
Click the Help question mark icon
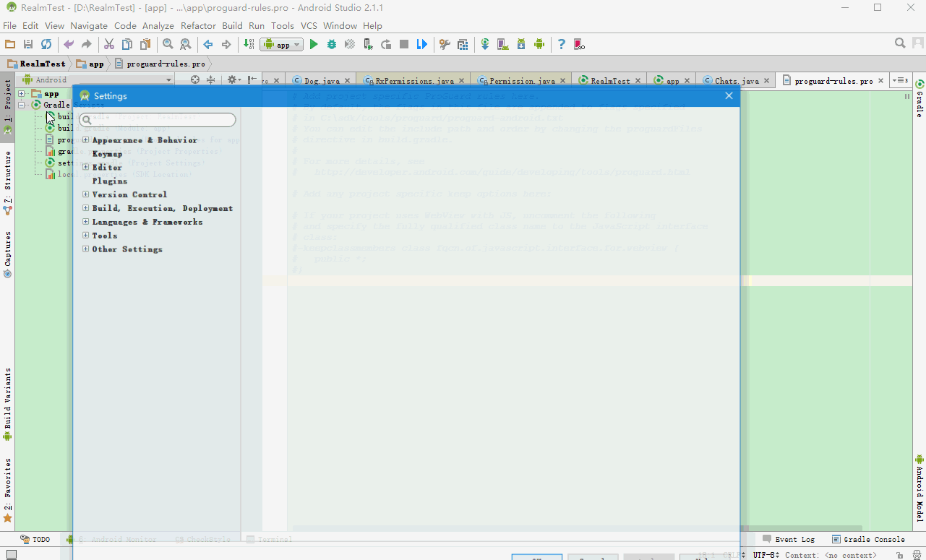click(561, 45)
